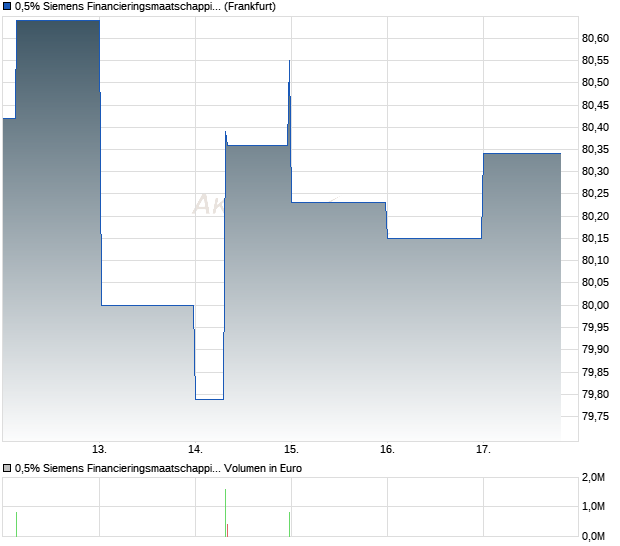
Task: Click the x-axis date label '13.'
Action: [x=99, y=450]
